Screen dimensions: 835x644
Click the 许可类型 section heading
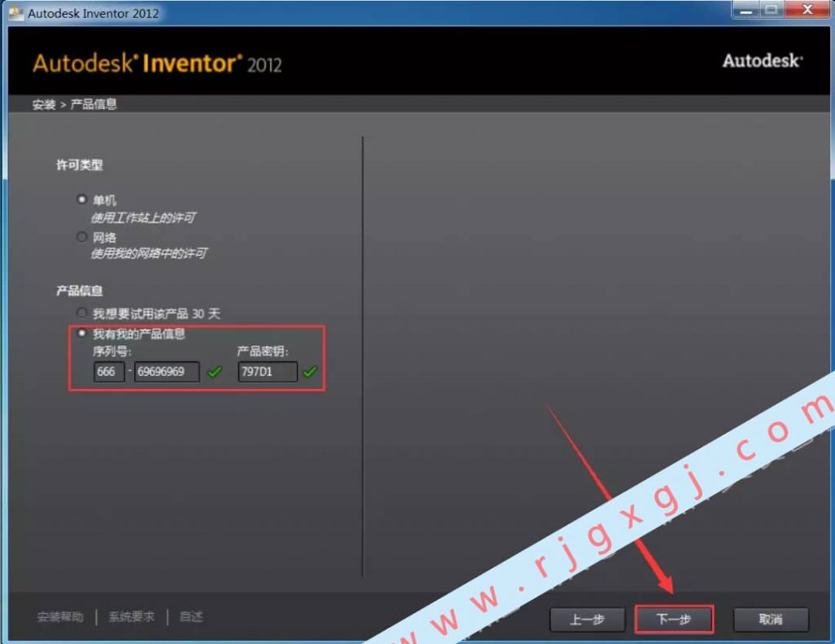coord(79,165)
